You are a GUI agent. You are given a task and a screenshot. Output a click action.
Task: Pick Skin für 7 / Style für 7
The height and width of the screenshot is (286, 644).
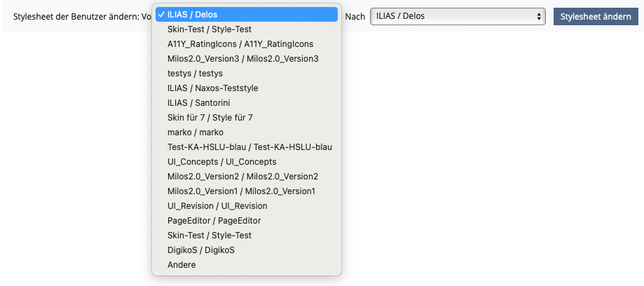click(x=210, y=118)
